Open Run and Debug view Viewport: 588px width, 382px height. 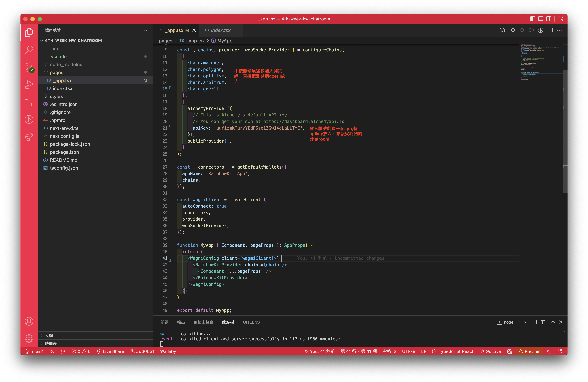coord(29,84)
